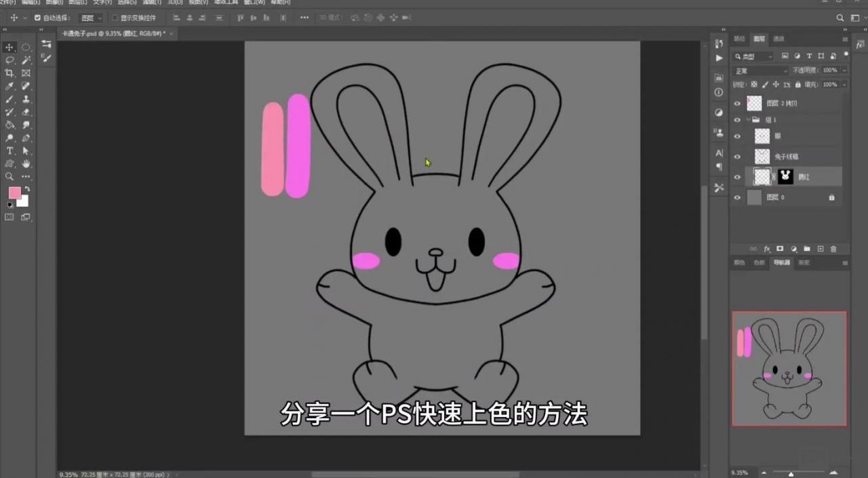Image resolution: width=868 pixels, height=478 pixels.
Task: Select the Brush tool
Action: tap(9, 98)
